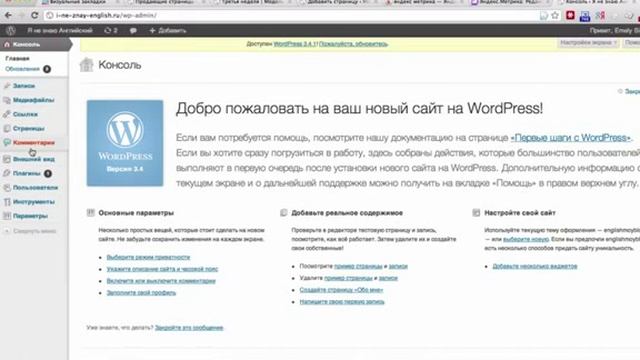Click the Закройте это сообщение link

189,328
